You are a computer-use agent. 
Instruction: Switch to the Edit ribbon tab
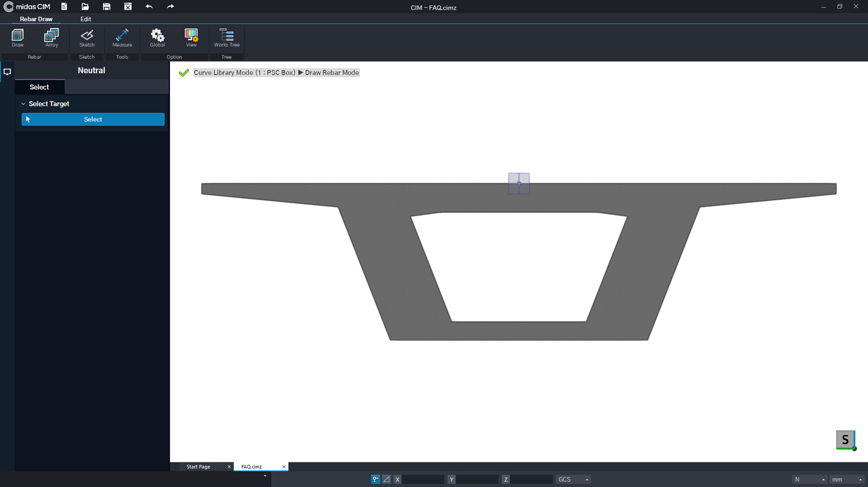[x=85, y=19]
